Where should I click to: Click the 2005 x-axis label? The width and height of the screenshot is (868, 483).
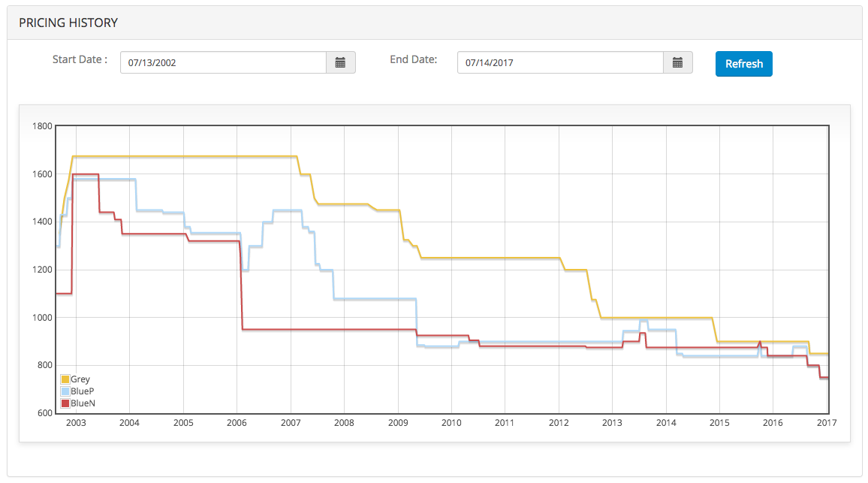pyautogui.click(x=183, y=423)
